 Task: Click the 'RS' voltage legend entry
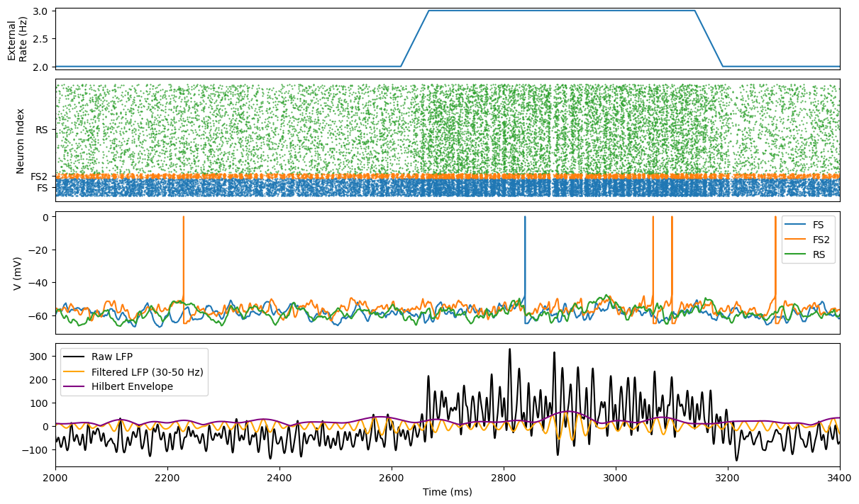pos(819,254)
